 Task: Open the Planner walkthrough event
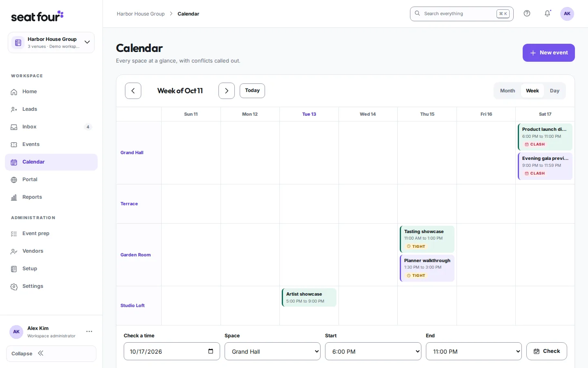[427, 268]
